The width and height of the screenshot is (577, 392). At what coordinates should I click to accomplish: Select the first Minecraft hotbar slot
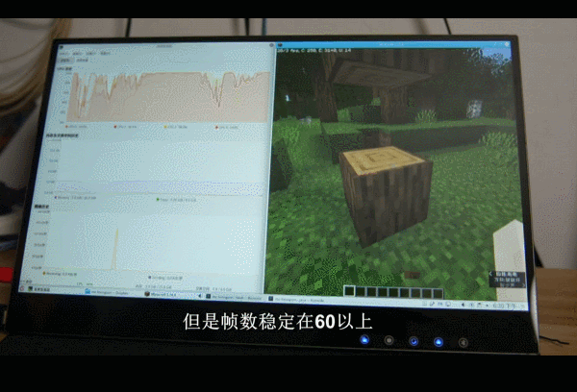click(x=349, y=291)
